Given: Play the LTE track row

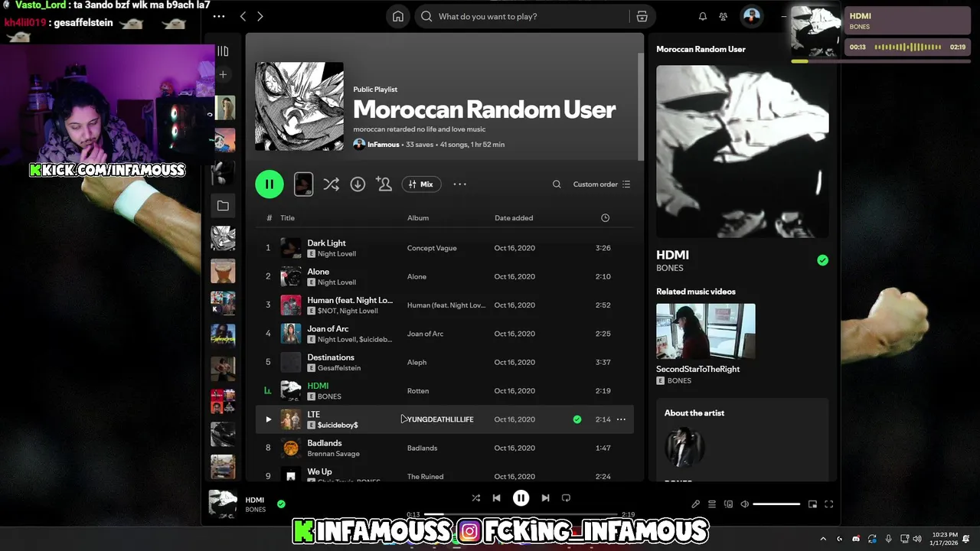Looking at the screenshot, I should pyautogui.click(x=268, y=419).
